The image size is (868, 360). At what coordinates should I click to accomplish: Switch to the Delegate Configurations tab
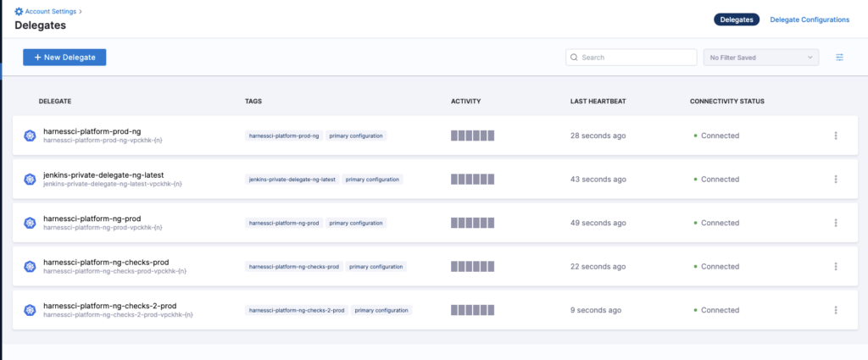pyautogui.click(x=810, y=19)
